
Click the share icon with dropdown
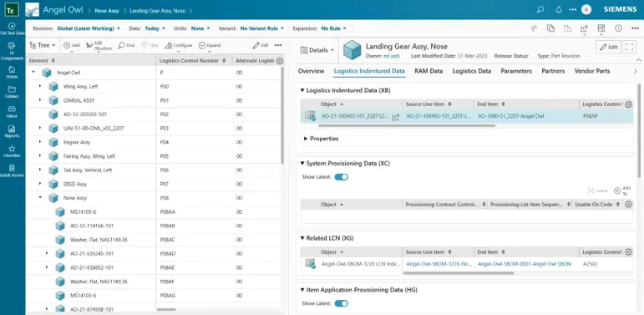[584, 28]
